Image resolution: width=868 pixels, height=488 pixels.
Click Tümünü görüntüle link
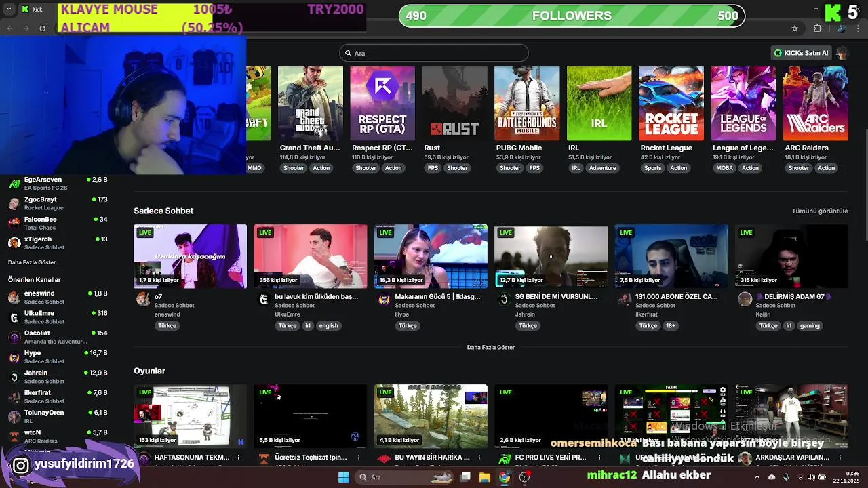[820, 211]
